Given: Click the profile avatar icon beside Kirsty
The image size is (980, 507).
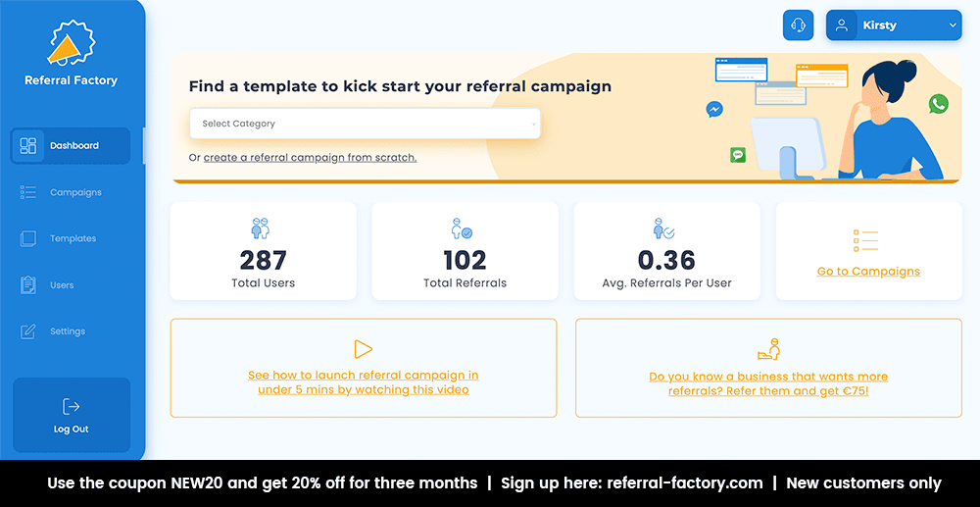Looking at the screenshot, I should pyautogui.click(x=842, y=25).
